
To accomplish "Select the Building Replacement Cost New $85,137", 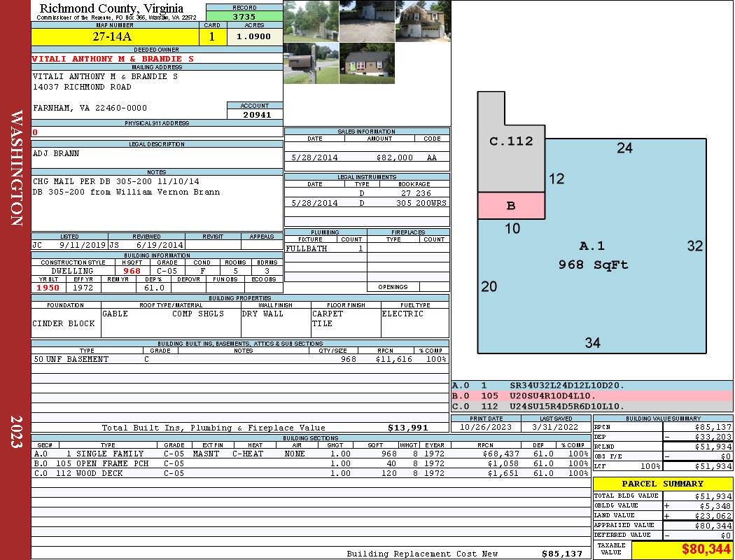I will [561, 554].
